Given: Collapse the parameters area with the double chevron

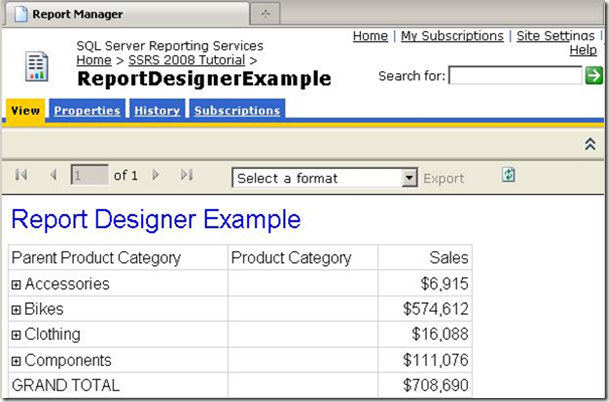Looking at the screenshot, I should [590, 144].
